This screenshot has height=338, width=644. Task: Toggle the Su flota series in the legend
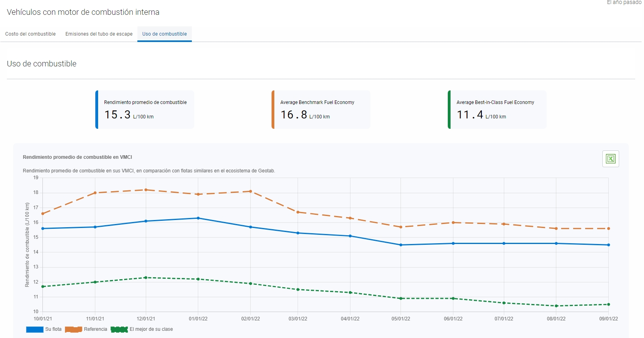point(44,329)
